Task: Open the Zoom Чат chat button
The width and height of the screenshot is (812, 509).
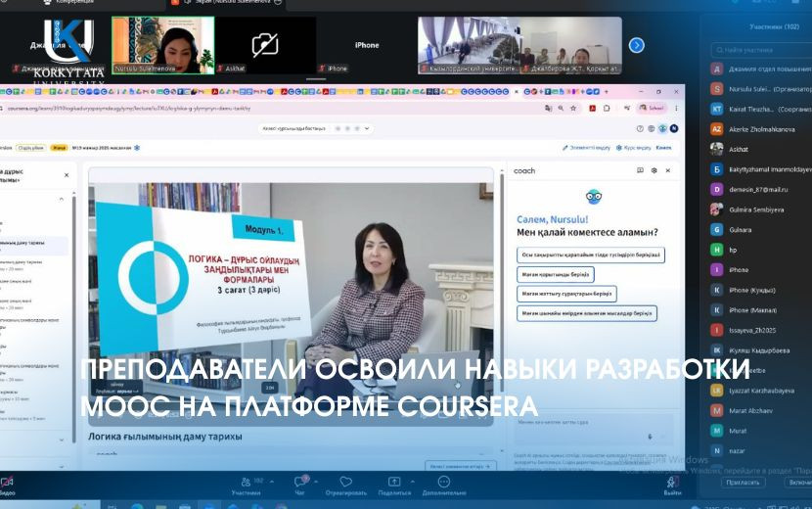Action: (299, 486)
